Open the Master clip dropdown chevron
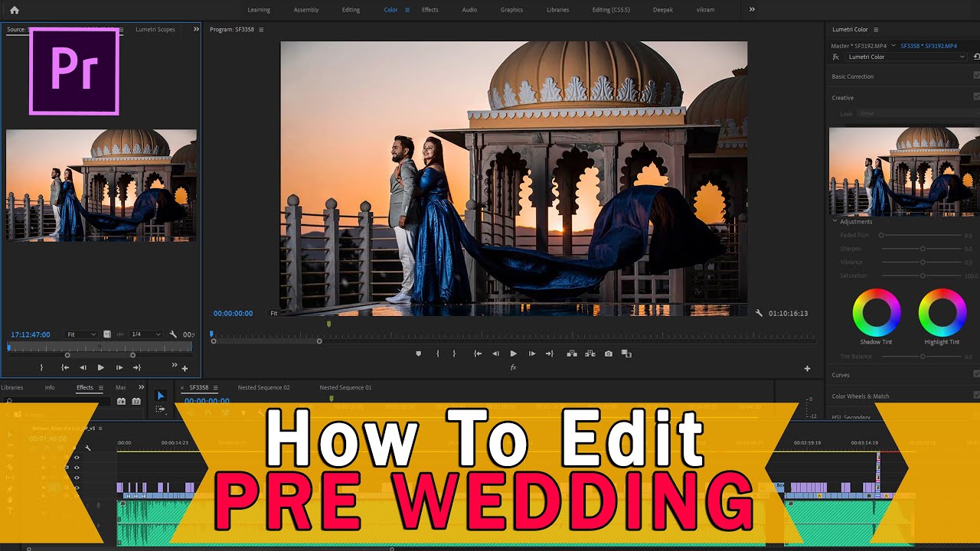The width and height of the screenshot is (980, 551). pos(893,45)
